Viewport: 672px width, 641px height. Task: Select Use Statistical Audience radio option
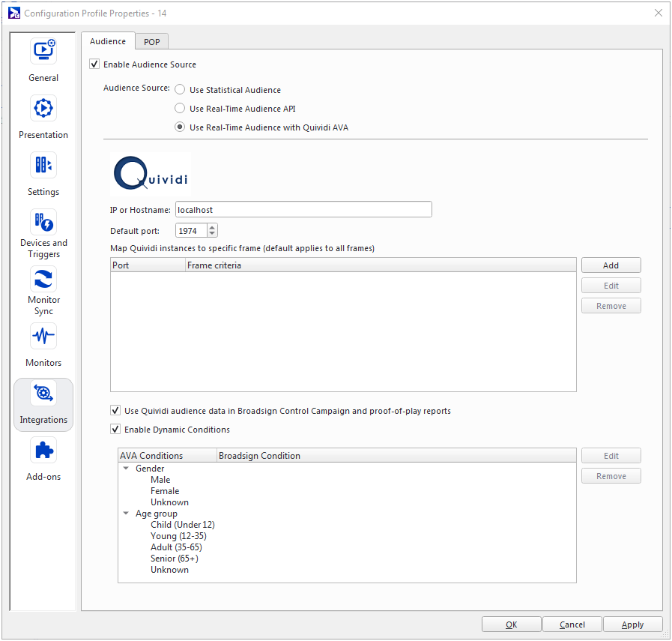(x=180, y=90)
